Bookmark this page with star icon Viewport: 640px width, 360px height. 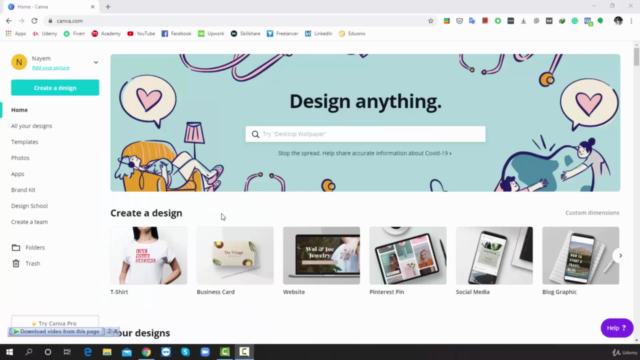coord(431,21)
